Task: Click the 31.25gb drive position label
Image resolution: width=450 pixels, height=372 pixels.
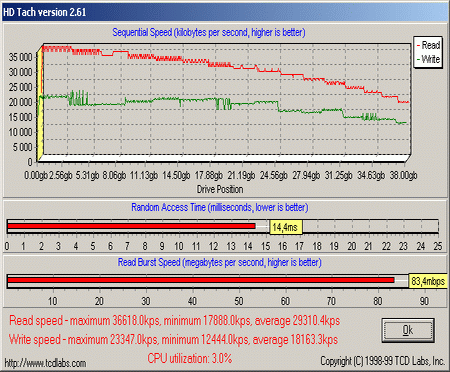Action: [338, 175]
